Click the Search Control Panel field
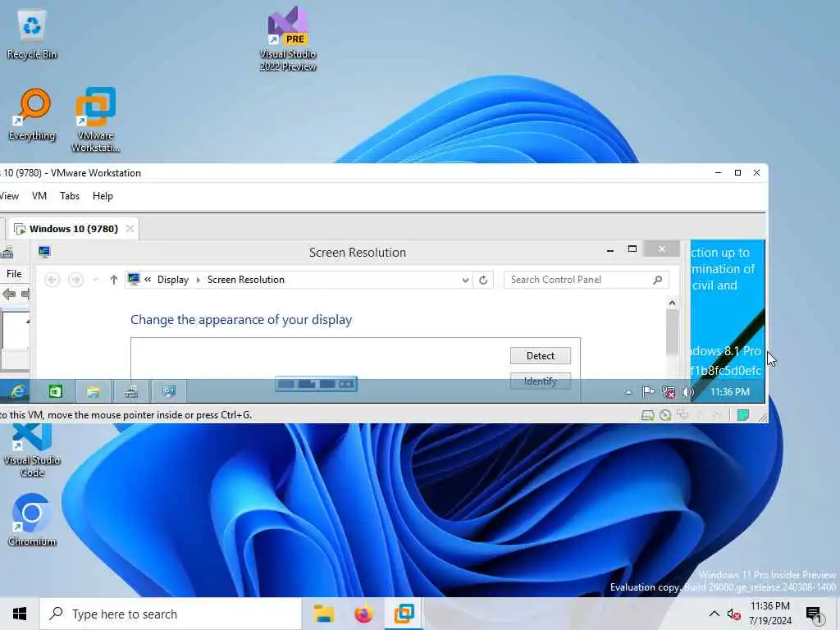840x630 pixels. pos(586,280)
